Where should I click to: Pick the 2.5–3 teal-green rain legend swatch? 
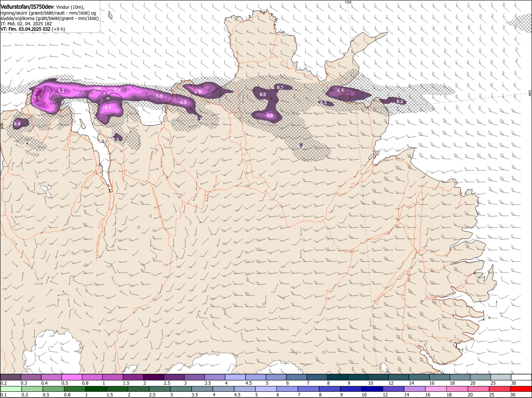(x=160, y=389)
